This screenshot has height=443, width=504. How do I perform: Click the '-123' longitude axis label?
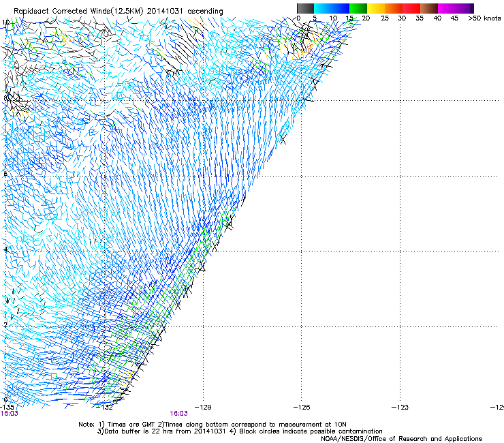point(400,407)
